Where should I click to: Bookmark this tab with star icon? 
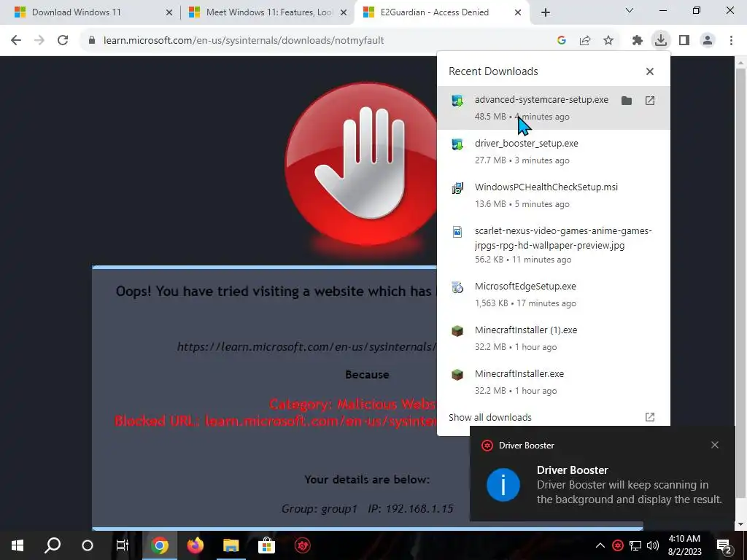point(608,41)
